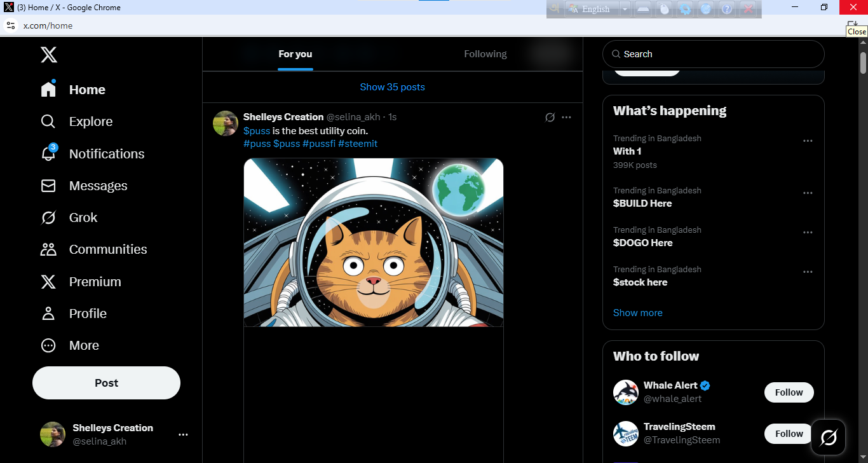The image size is (868, 463).
Task: Switch to the Following tab
Action: pyautogui.click(x=485, y=54)
